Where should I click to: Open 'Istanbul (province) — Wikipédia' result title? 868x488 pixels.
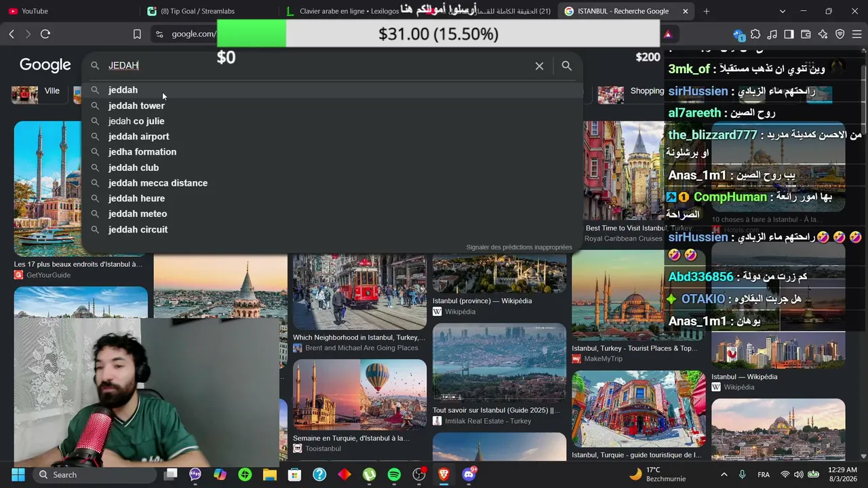482,301
